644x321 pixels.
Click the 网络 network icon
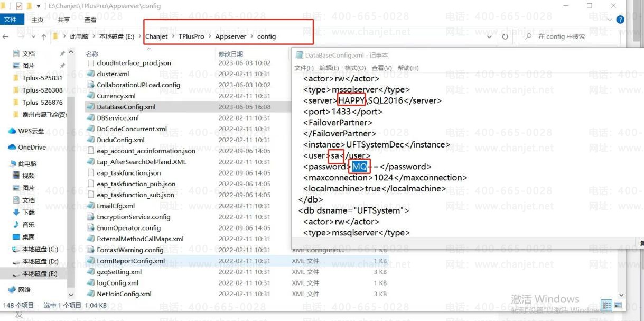[x=12, y=290]
